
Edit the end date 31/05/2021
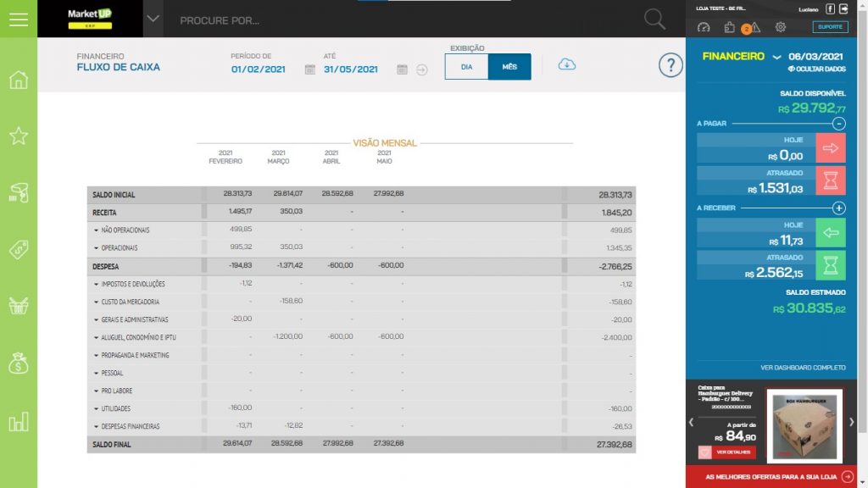pyautogui.click(x=351, y=69)
